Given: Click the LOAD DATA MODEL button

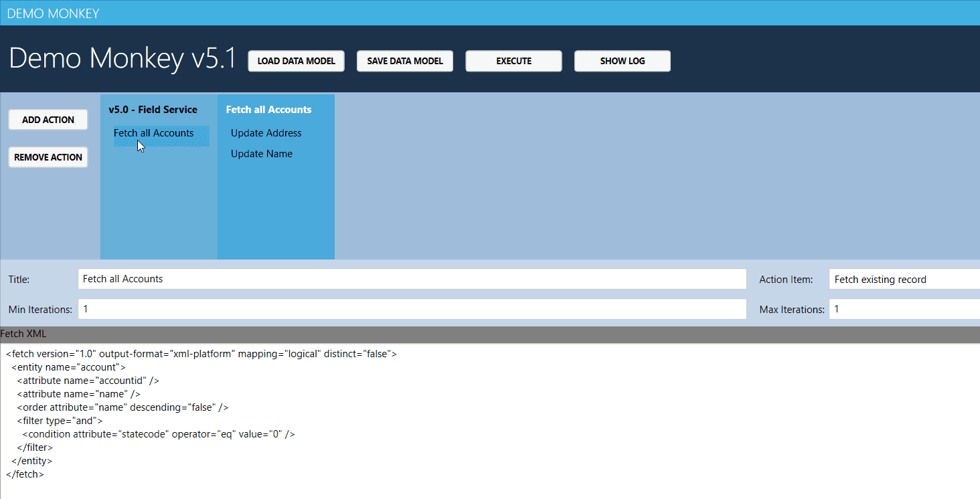Looking at the screenshot, I should point(296,61).
